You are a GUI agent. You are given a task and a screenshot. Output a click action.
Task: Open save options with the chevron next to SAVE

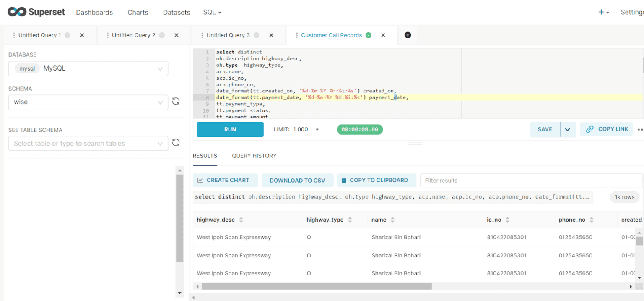566,129
